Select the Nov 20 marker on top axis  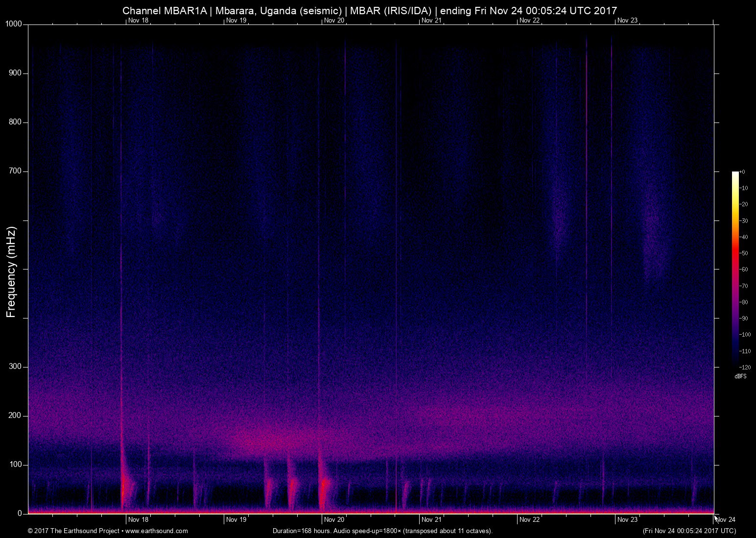[334, 21]
